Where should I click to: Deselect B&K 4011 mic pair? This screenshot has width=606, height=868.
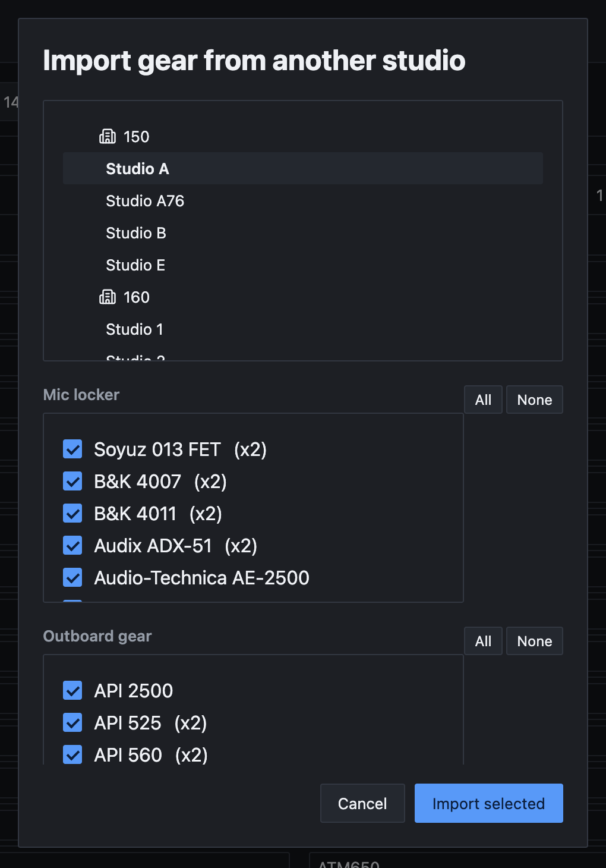pyautogui.click(x=72, y=513)
